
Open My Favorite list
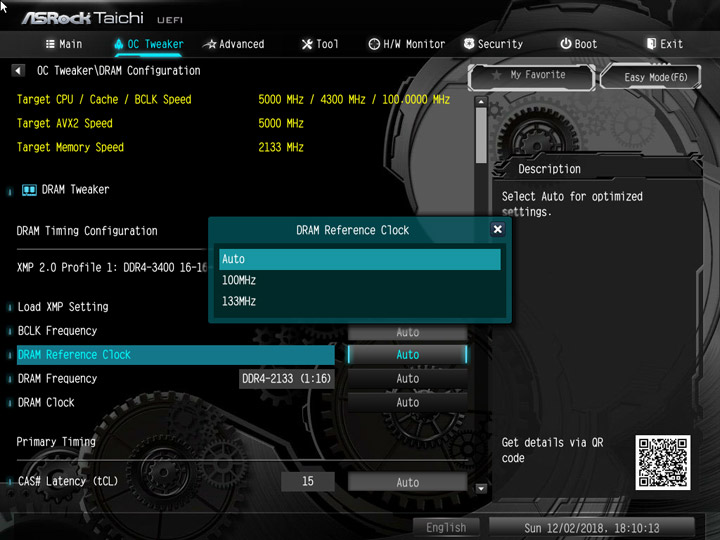[532, 76]
